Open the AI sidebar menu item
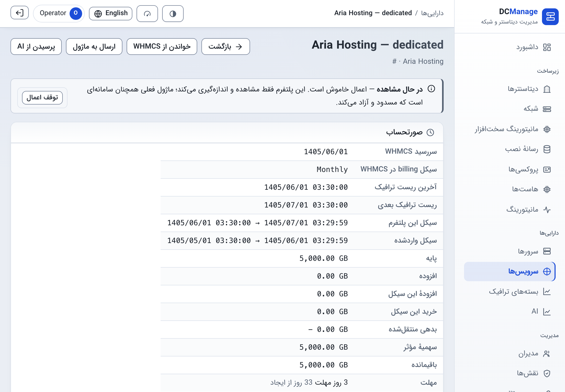 (x=510, y=311)
